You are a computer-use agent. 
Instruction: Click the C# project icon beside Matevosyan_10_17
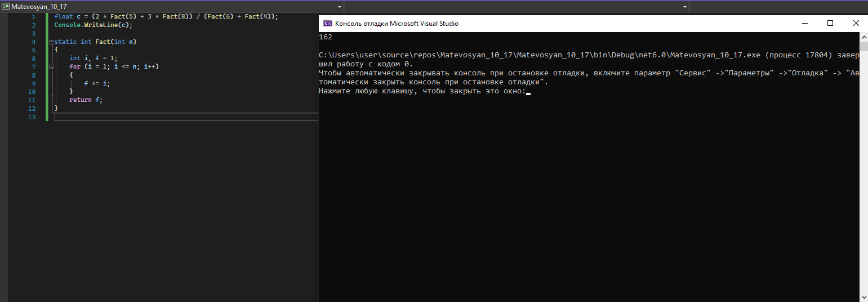6,6
